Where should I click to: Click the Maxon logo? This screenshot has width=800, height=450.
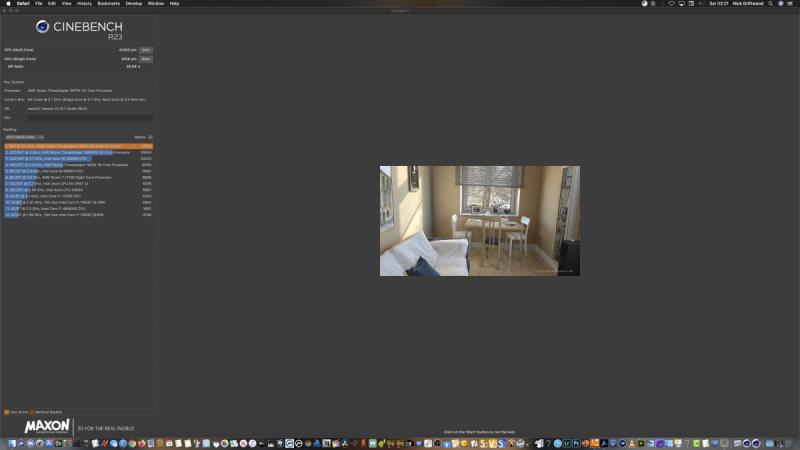pos(47,427)
